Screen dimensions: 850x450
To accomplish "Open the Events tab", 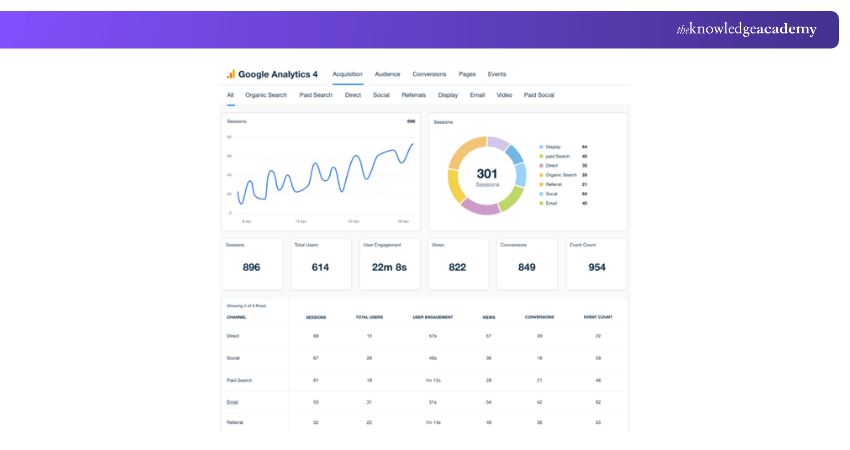I will pos(497,74).
